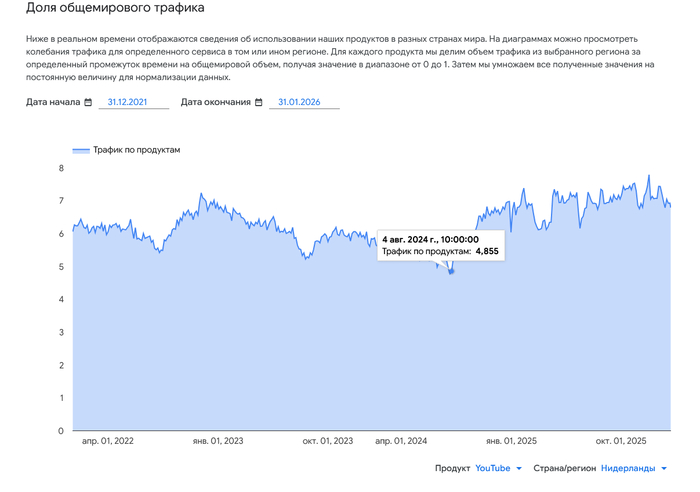Select the YouTube product selector text
The width and height of the screenshot is (700, 492).
[492, 468]
